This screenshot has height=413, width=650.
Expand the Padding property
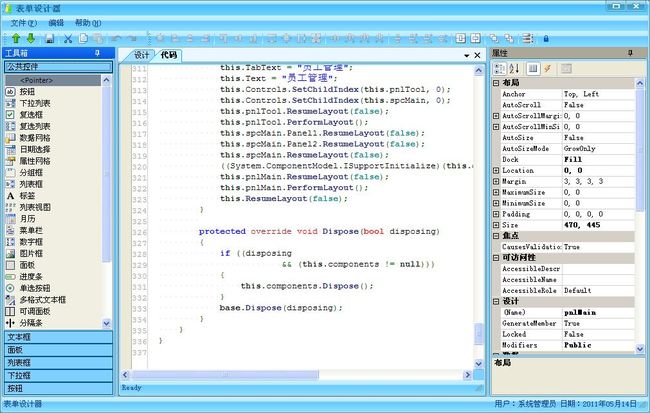click(x=496, y=214)
